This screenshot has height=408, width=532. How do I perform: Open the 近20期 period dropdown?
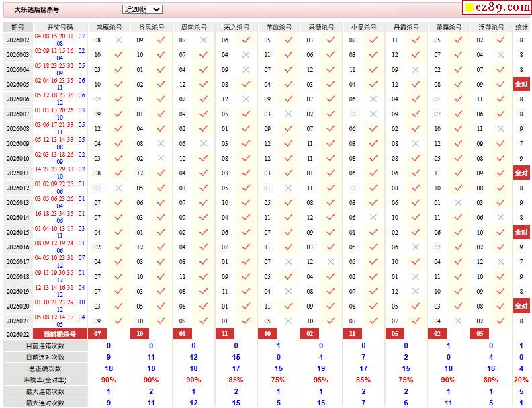pos(142,9)
